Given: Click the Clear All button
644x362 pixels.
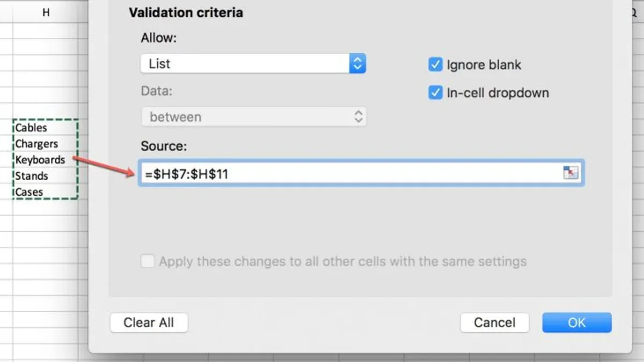Looking at the screenshot, I should coord(149,323).
